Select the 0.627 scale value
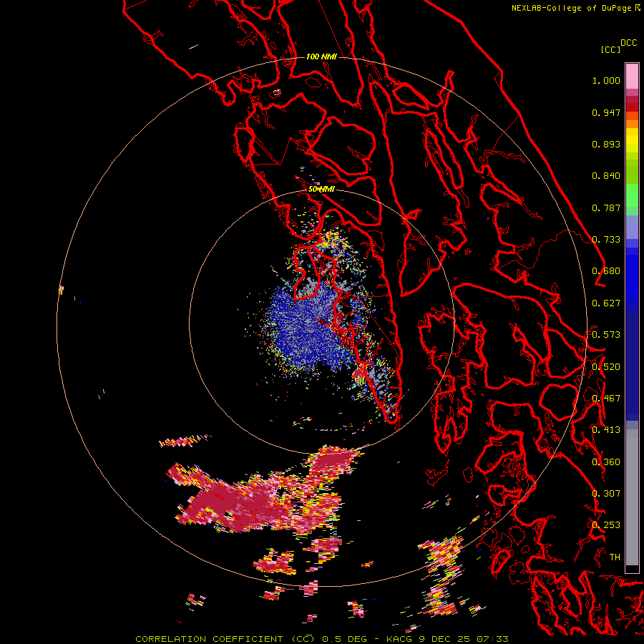 (606, 303)
